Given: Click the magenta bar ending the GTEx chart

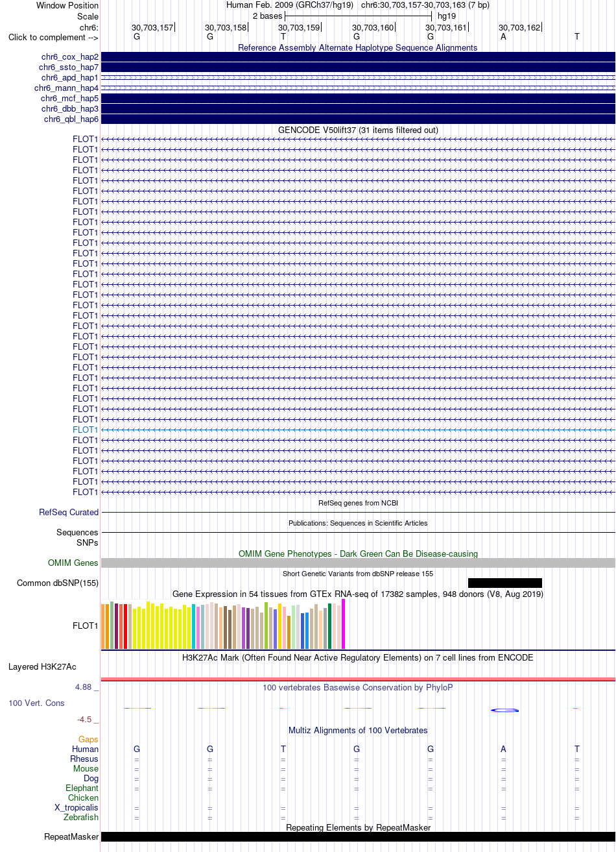Looking at the screenshot, I should point(344,624).
